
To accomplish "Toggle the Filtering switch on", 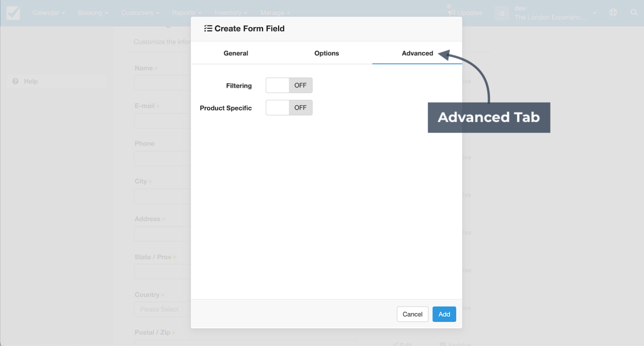I will (x=289, y=85).
